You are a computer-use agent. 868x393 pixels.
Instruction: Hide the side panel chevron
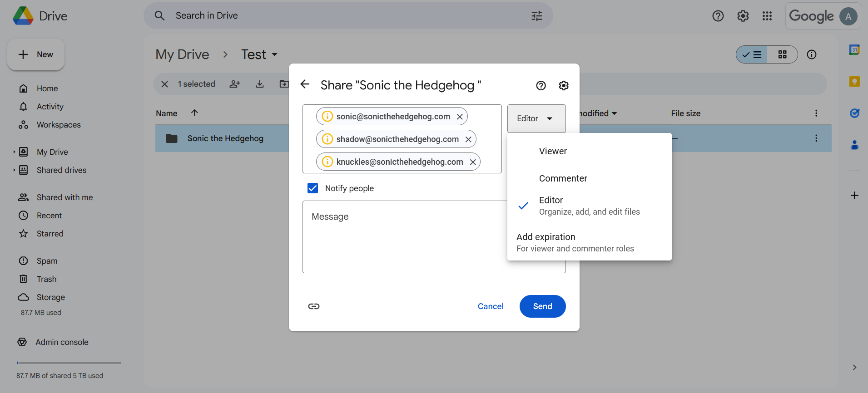(854, 367)
